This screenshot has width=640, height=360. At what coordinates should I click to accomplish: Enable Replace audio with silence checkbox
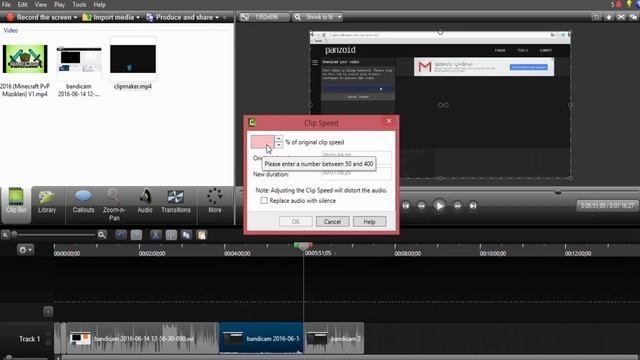[264, 201]
